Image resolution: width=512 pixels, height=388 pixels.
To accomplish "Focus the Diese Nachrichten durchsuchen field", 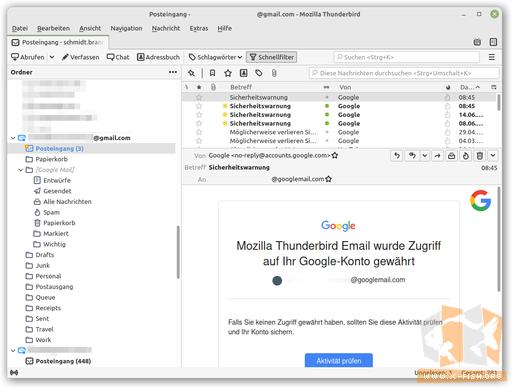I will 404,73.
